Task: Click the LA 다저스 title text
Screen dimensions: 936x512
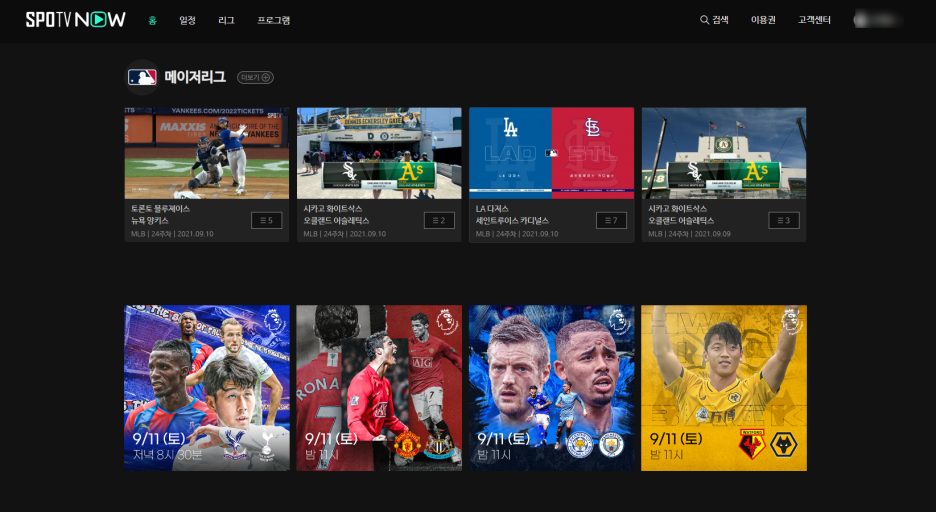Action: pos(492,208)
